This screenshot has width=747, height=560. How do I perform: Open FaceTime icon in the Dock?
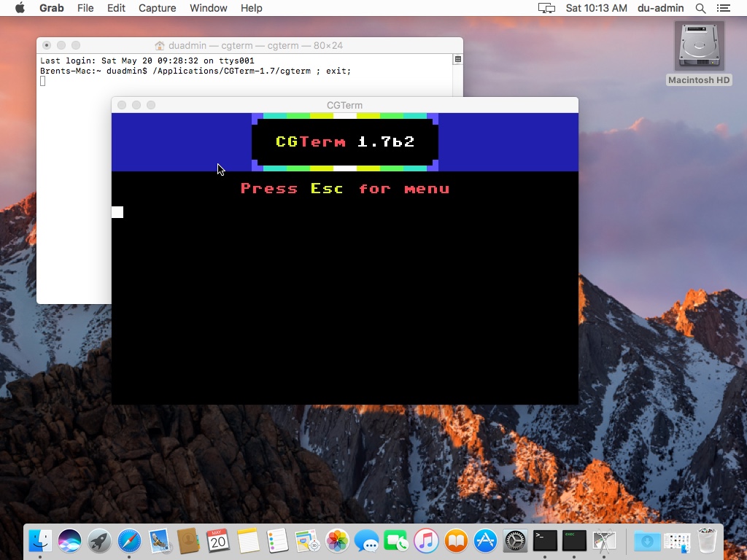(x=396, y=541)
